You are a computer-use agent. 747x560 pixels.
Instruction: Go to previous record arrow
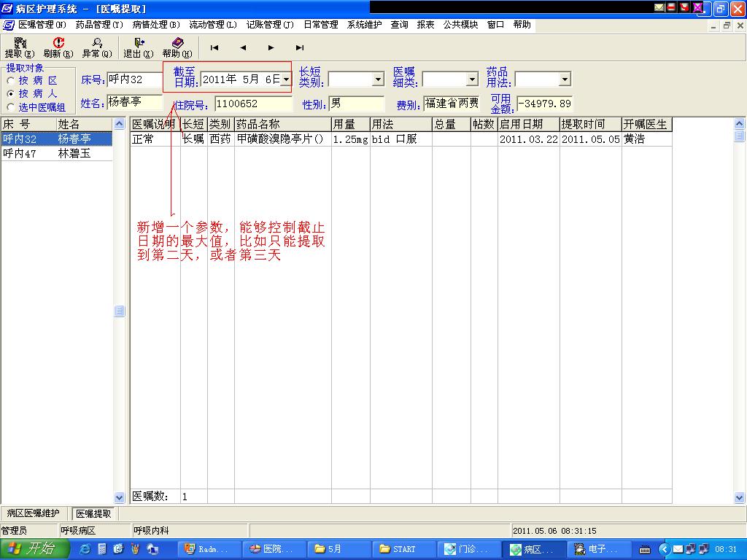coord(243,47)
